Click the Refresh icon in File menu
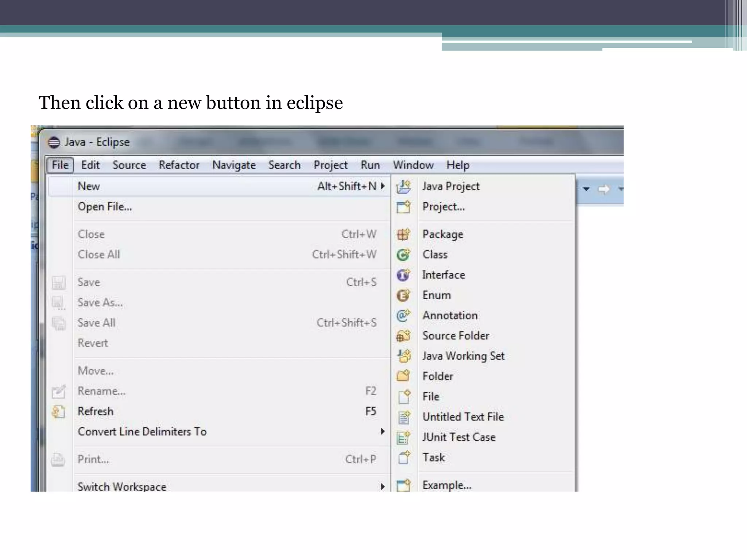The width and height of the screenshot is (747, 560). pos(58,412)
